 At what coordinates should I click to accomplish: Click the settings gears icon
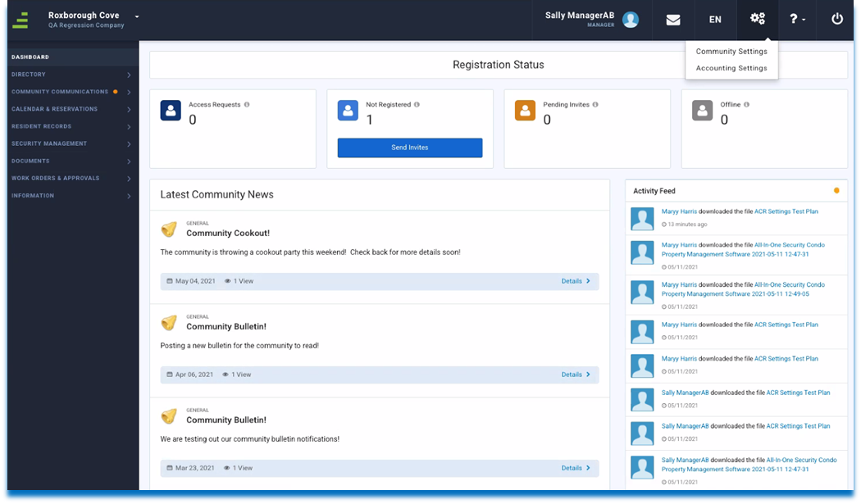[757, 19]
